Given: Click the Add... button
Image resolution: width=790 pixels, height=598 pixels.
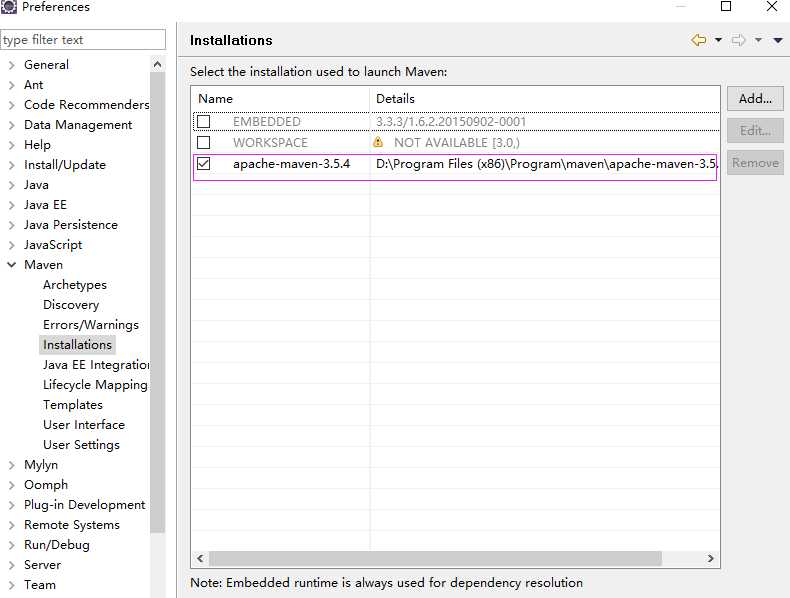Looking at the screenshot, I should click(x=755, y=98).
